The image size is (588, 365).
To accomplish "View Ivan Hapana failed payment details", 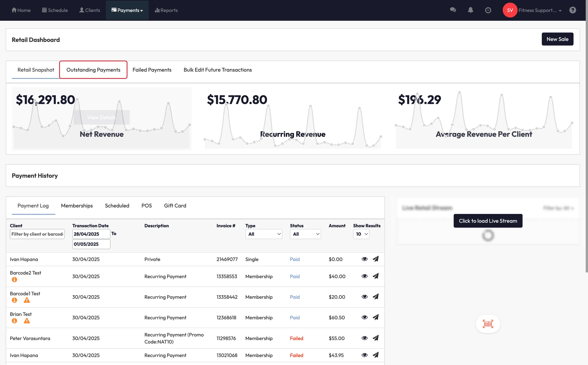I will pos(364,355).
